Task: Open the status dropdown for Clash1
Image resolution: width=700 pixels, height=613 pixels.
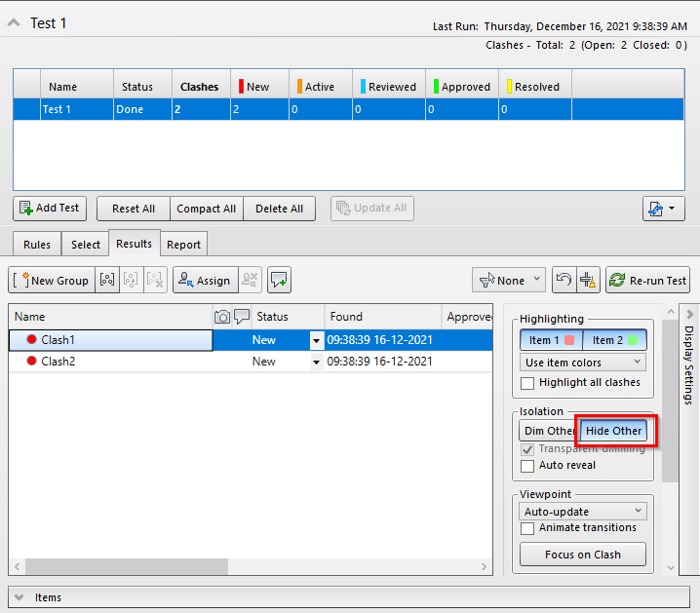Action: [317, 341]
